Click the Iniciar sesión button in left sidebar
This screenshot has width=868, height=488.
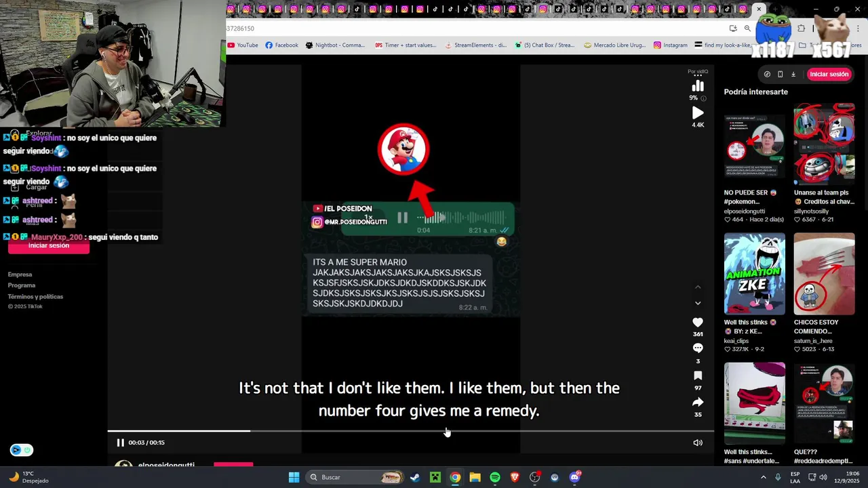pos(49,245)
